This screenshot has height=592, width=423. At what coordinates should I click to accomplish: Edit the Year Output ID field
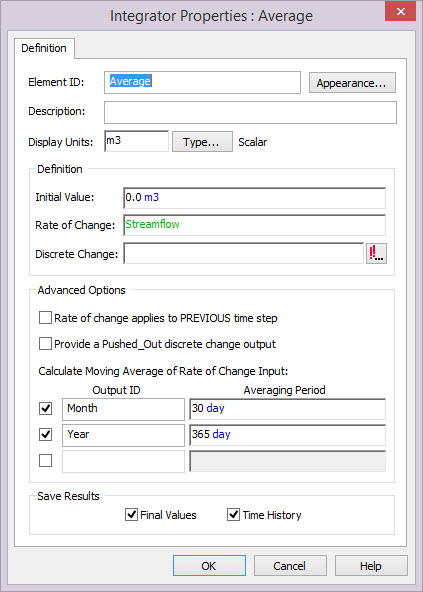[x=124, y=435]
